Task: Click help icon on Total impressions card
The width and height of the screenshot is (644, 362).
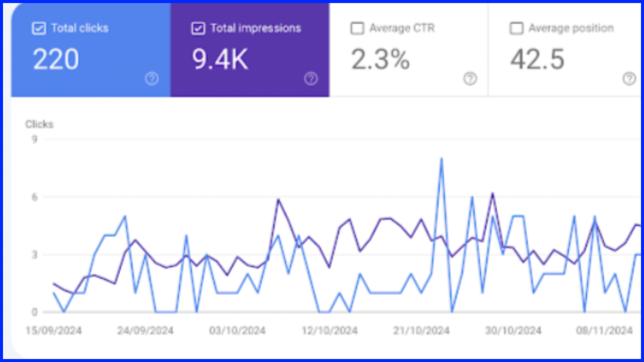Action: 311,79
